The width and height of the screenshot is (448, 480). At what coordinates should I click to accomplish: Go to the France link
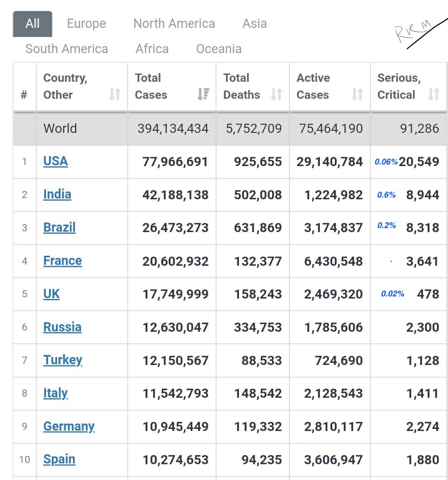[x=62, y=261]
